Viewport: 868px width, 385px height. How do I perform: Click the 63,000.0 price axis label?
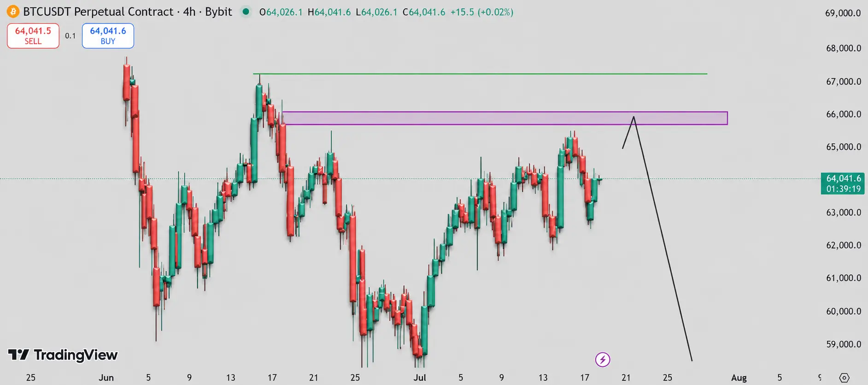843,213
